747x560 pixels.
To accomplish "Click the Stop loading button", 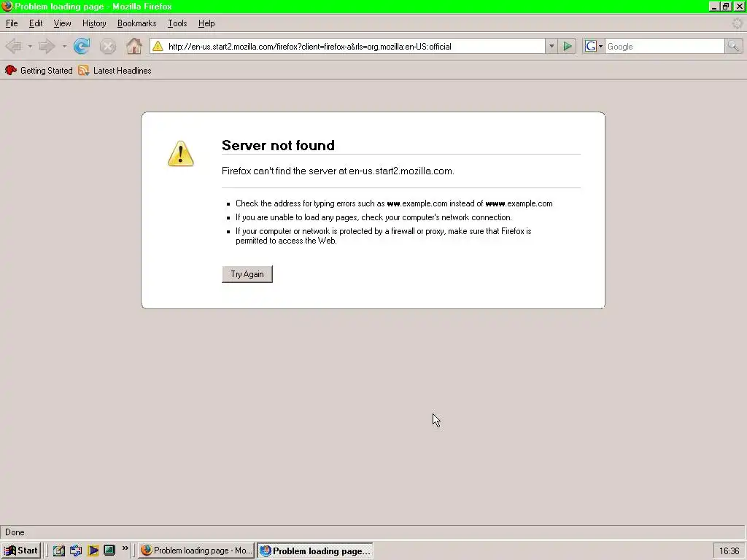I will tap(108, 46).
